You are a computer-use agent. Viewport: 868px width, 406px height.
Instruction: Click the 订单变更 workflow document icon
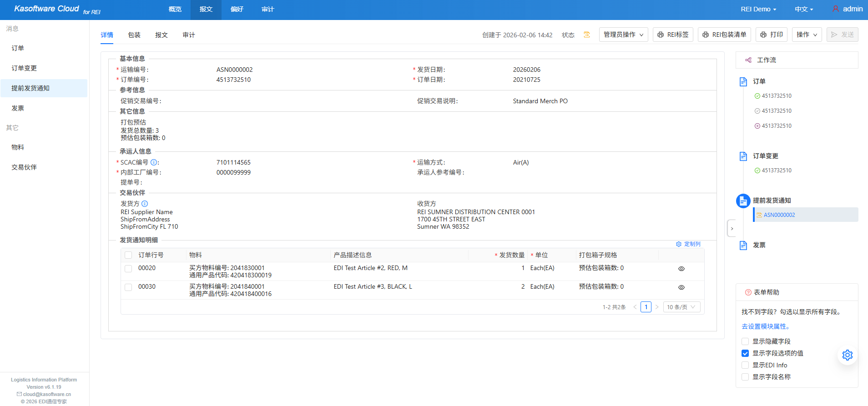[743, 156]
